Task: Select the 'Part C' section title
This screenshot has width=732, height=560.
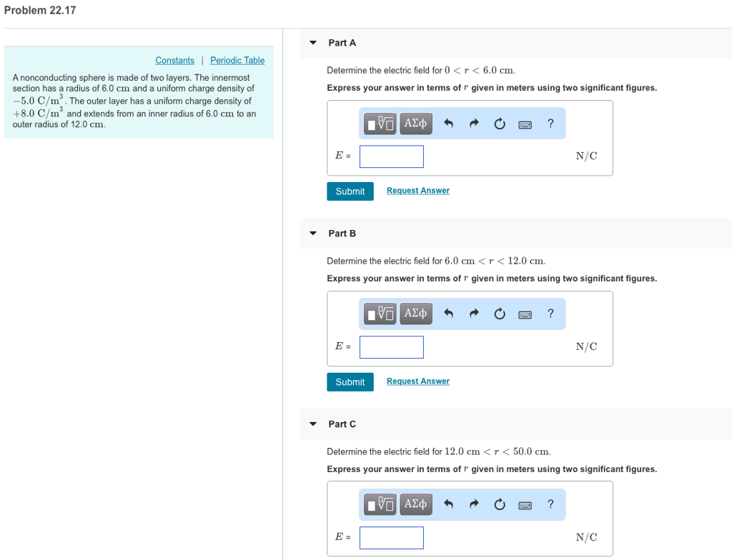Action: [342, 424]
